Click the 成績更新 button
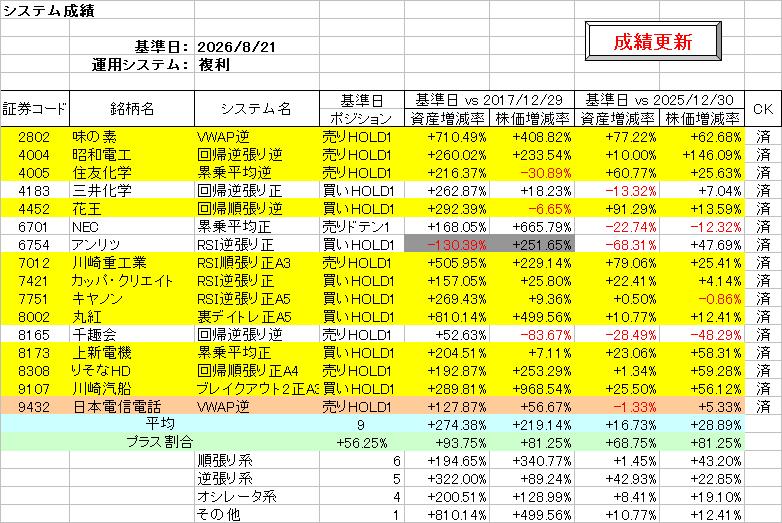The height and width of the screenshot is (523, 782). [x=653, y=41]
